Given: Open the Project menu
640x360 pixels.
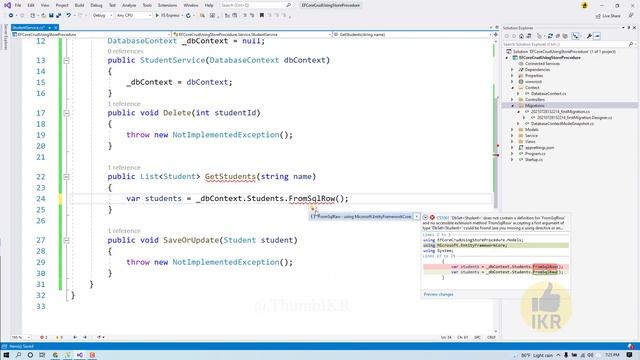Looking at the screenshot, I should click(62, 5).
